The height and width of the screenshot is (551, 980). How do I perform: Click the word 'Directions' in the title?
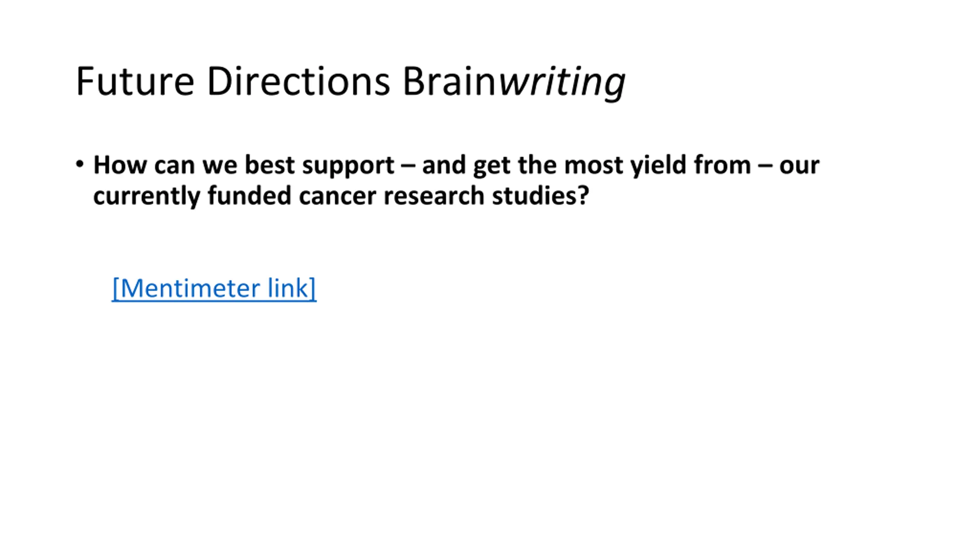coord(298,82)
